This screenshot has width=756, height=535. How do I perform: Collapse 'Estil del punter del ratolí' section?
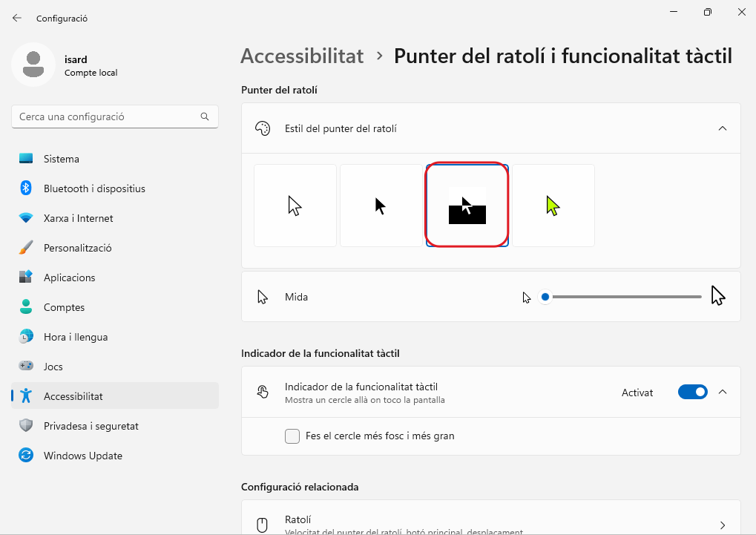click(x=722, y=128)
